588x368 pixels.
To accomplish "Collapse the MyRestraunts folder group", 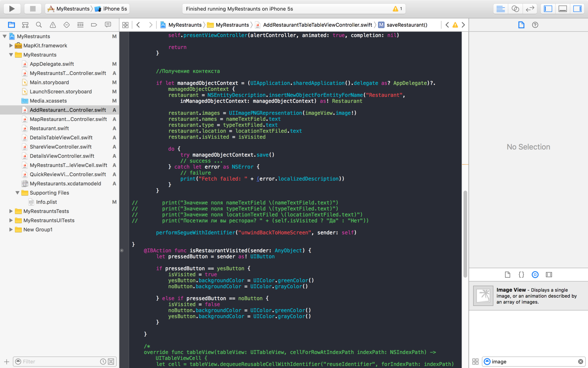I will pyautogui.click(x=11, y=55).
